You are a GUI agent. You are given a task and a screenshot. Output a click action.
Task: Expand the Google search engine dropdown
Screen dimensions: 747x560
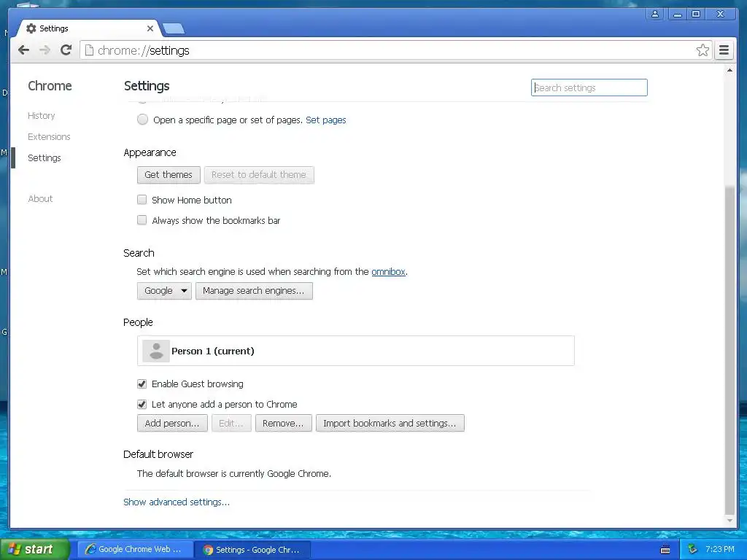(164, 291)
